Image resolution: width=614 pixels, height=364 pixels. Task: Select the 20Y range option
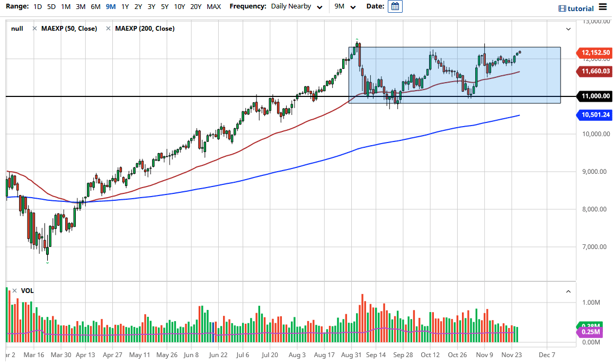pos(194,6)
